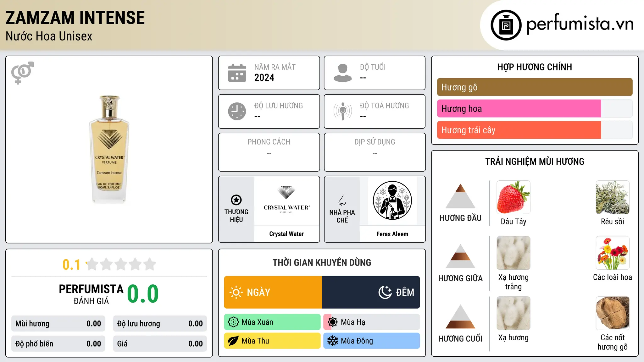Viewport: 644px width, 362px height.
Task: Click the Giá score row
Action: pos(160,344)
